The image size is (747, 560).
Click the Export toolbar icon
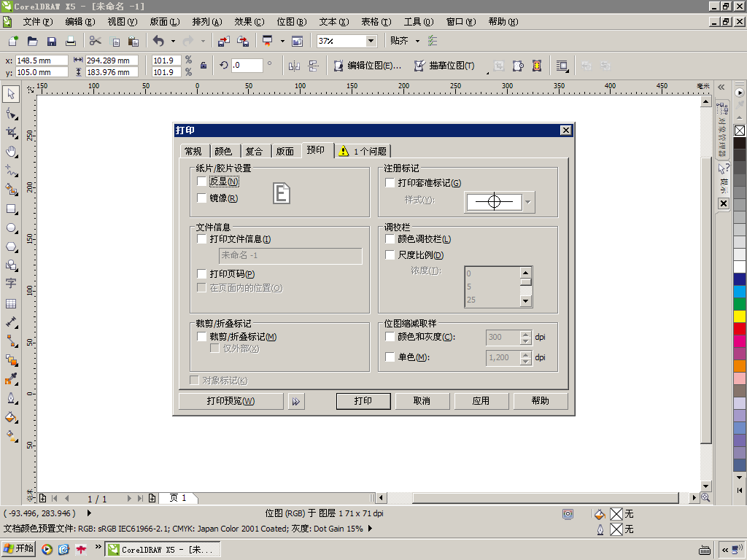(x=243, y=41)
